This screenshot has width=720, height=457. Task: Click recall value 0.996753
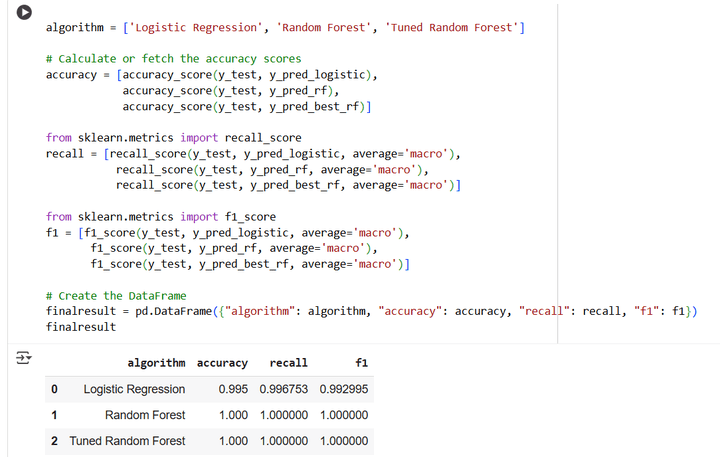pos(283,389)
